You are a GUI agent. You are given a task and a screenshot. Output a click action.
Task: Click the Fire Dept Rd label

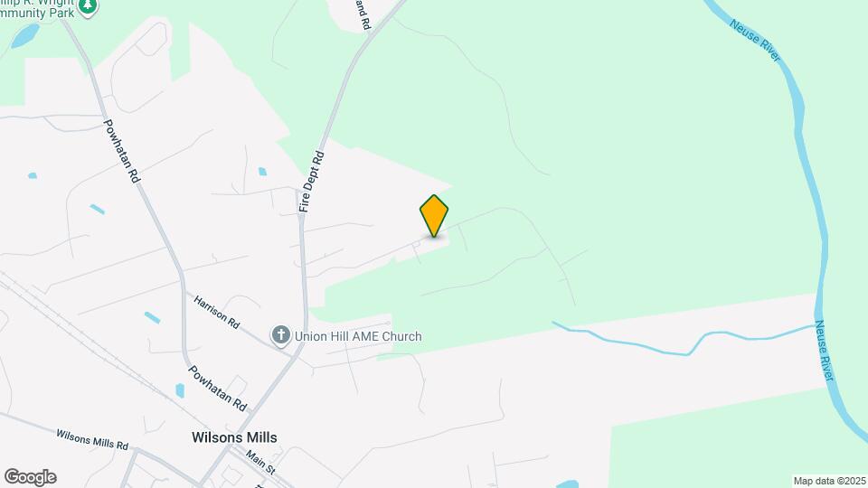pyautogui.click(x=312, y=182)
